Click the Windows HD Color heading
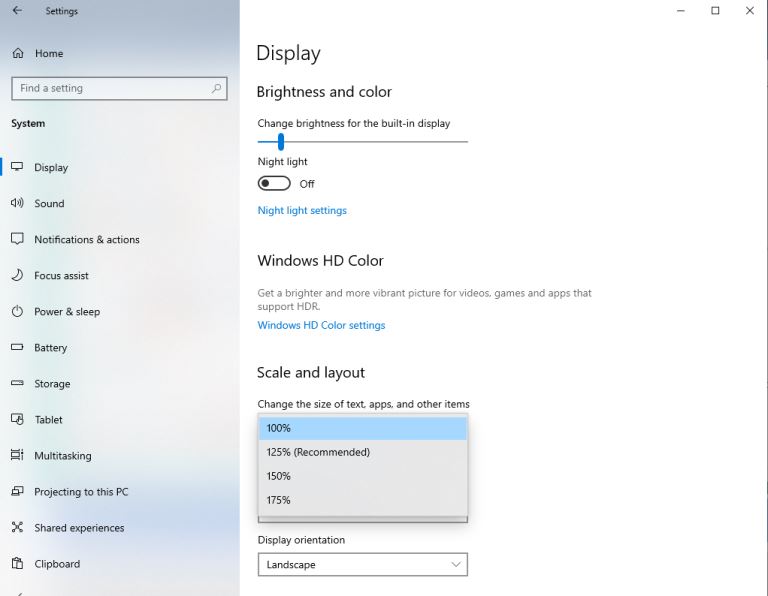Screen dimensions: 768x596 coord(320,261)
